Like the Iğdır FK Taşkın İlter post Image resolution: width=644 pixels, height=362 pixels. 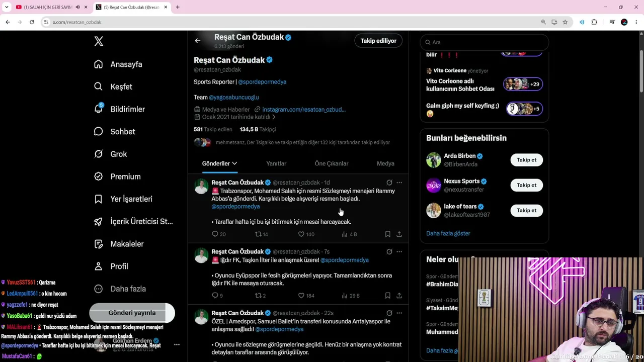pos(301,296)
